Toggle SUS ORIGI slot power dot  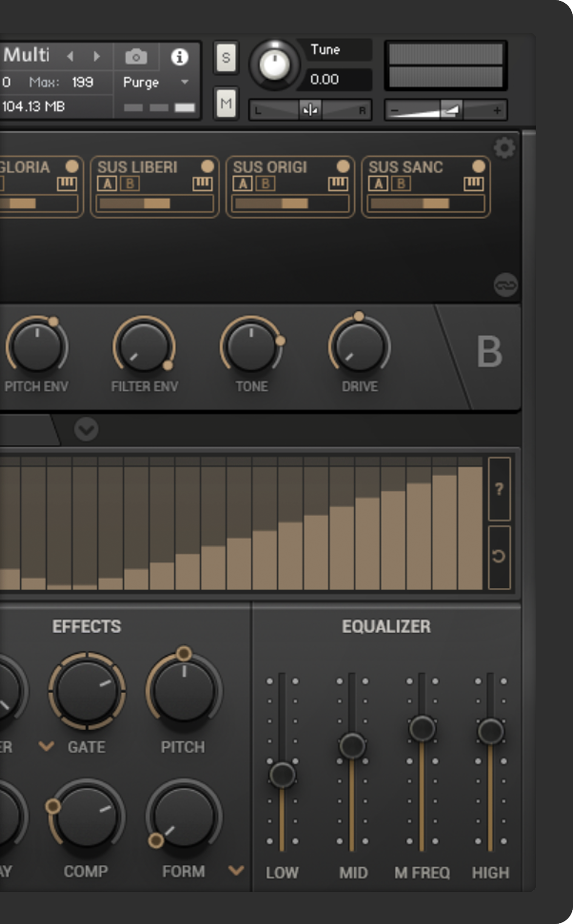pyautogui.click(x=343, y=167)
